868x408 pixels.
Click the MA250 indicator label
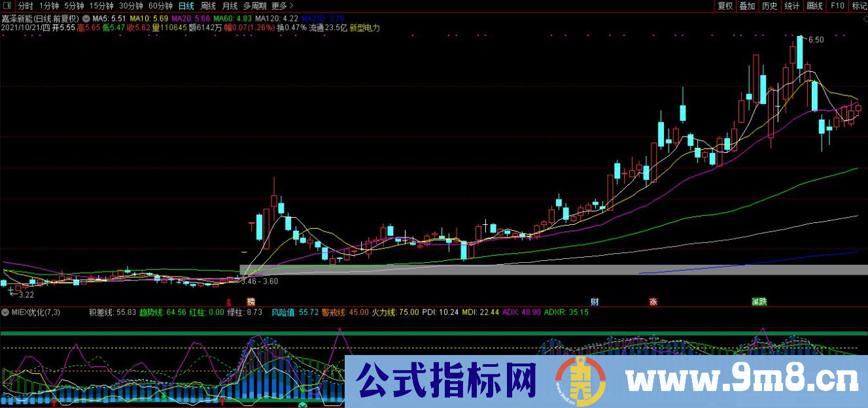(322, 18)
